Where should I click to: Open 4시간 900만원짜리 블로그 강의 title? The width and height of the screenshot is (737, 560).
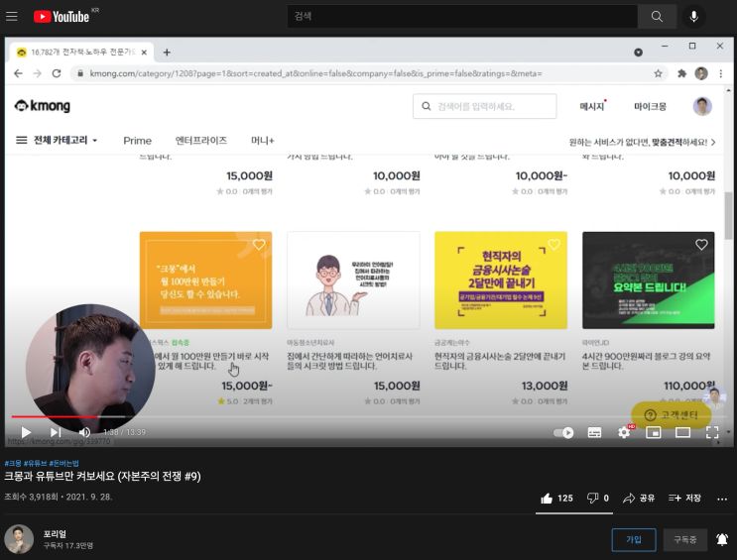click(x=647, y=361)
